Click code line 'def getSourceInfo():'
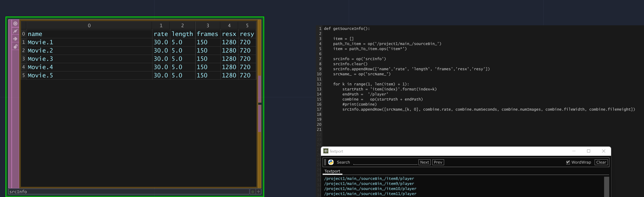644x197 pixels. coord(347,28)
